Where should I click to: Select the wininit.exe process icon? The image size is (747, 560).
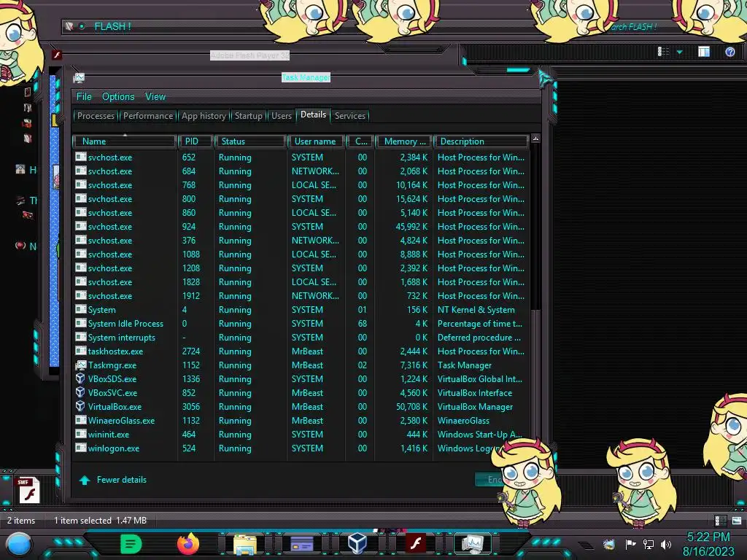(x=80, y=435)
